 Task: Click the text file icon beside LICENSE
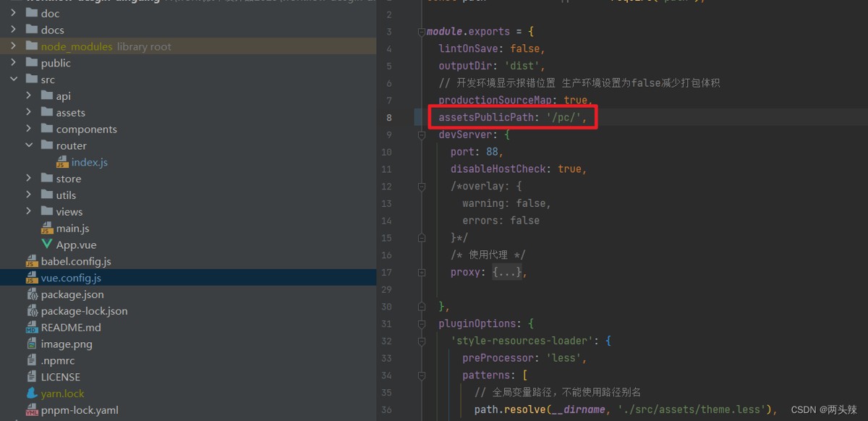(x=32, y=377)
